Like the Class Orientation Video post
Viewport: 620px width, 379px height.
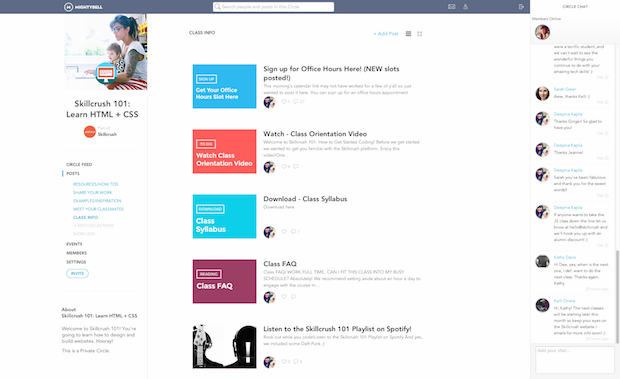point(284,166)
